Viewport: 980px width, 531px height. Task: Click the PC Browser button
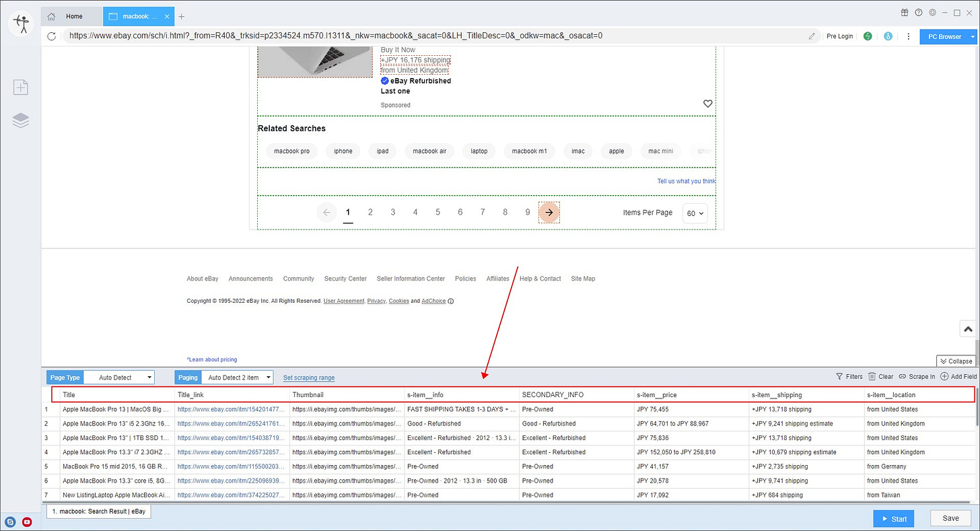coord(944,36)
